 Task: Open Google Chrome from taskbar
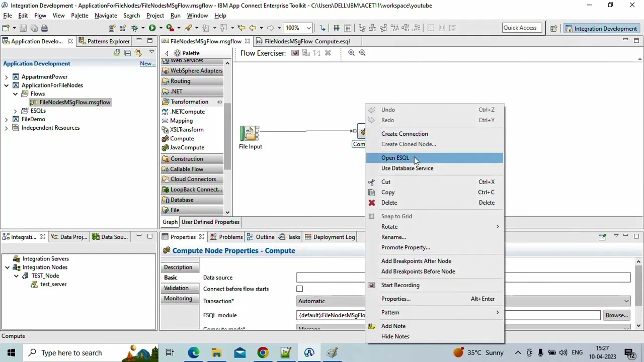point(263,353)
